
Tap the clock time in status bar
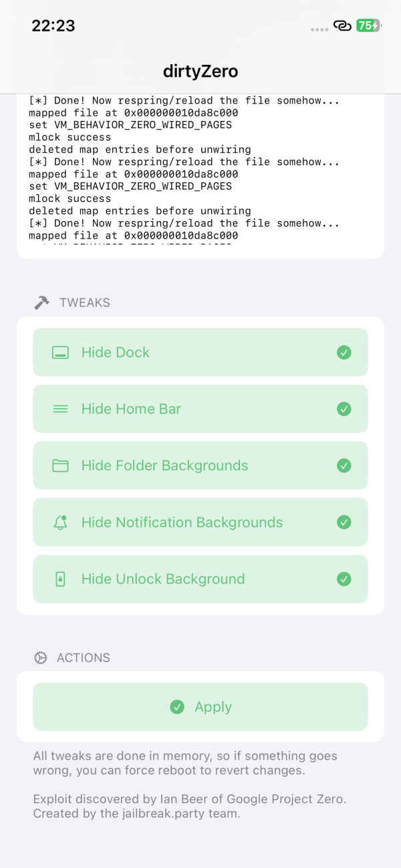tap(53, 26)
